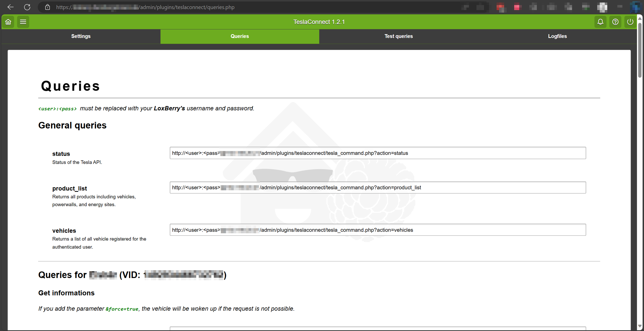Open the help question mark icon
The height and width of the screenshot is (331, 644).
(615, 22)
